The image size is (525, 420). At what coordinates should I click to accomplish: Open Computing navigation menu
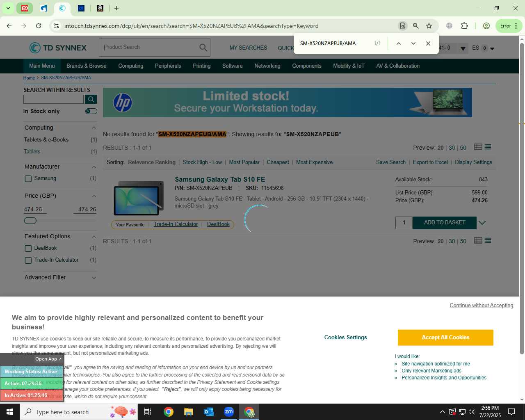tap(131, 66)
